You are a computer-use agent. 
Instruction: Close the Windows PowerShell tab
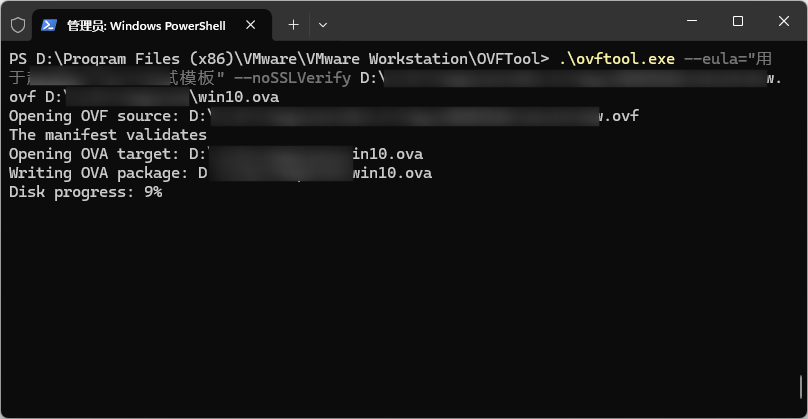(x=252, y=25)
